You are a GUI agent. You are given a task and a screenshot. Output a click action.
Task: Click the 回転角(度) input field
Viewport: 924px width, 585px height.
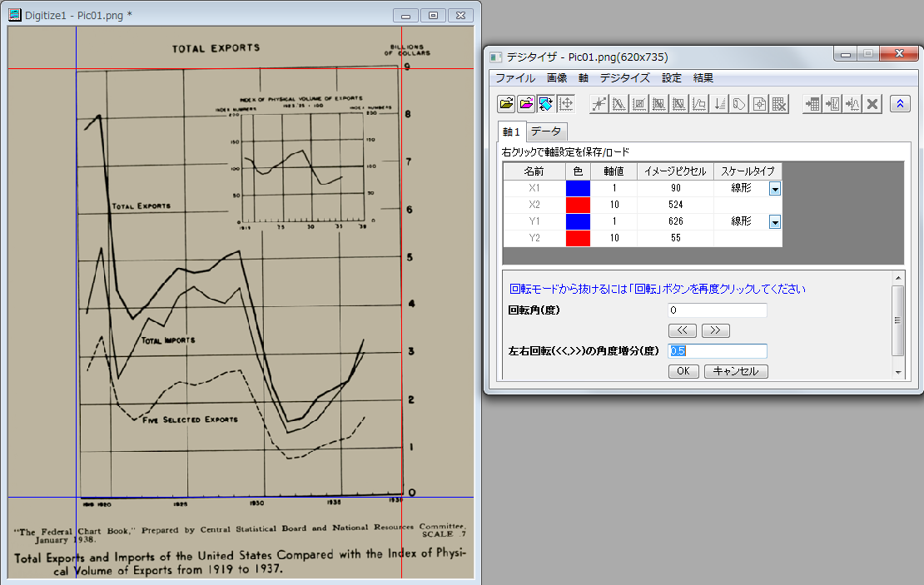point(718,310)
